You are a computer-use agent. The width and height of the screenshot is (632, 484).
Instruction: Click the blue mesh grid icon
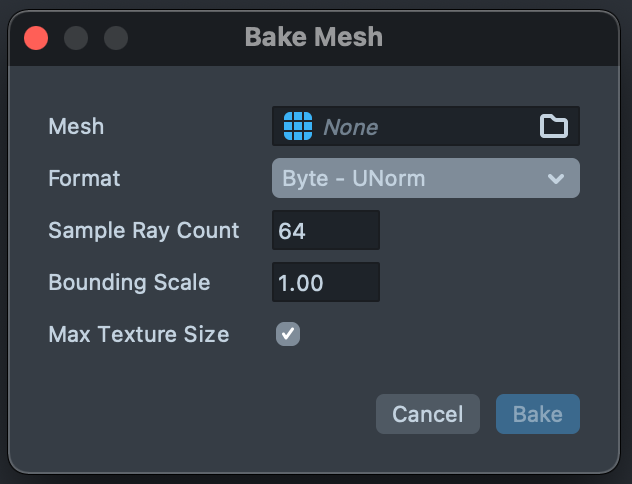[298, 126]
